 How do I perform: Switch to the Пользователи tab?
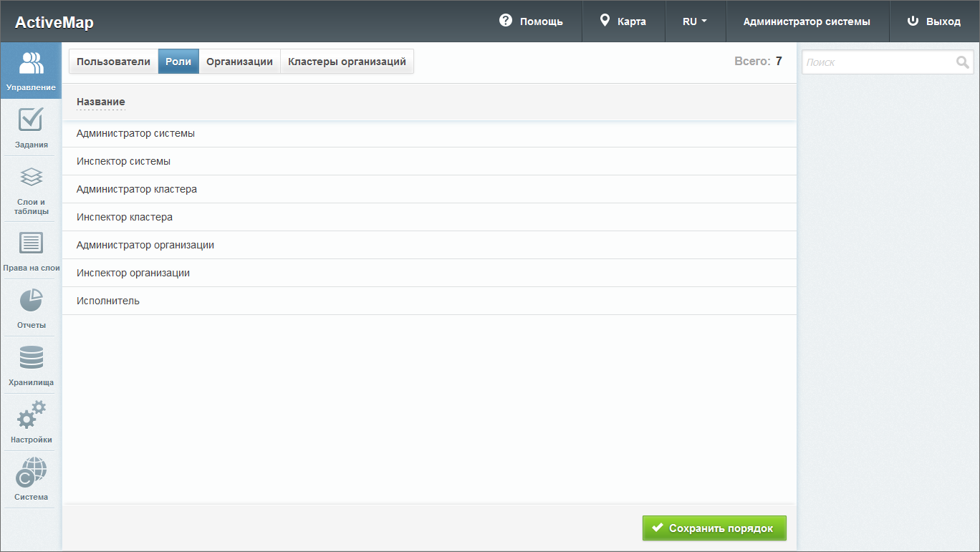113,62
